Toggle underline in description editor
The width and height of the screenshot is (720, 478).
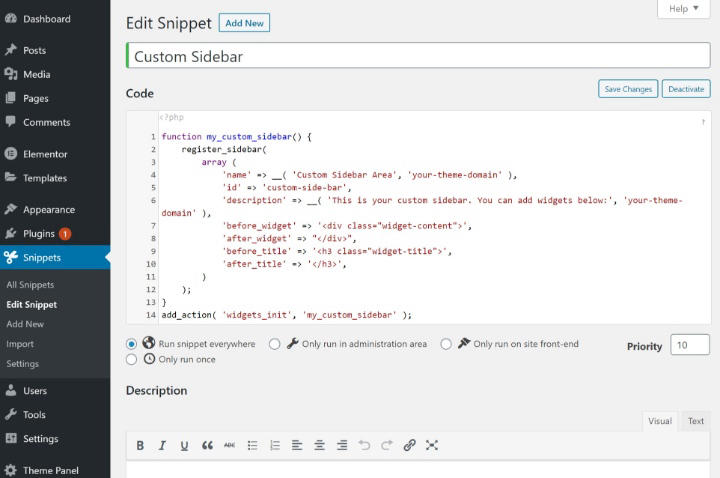click(x=184, y=445)
